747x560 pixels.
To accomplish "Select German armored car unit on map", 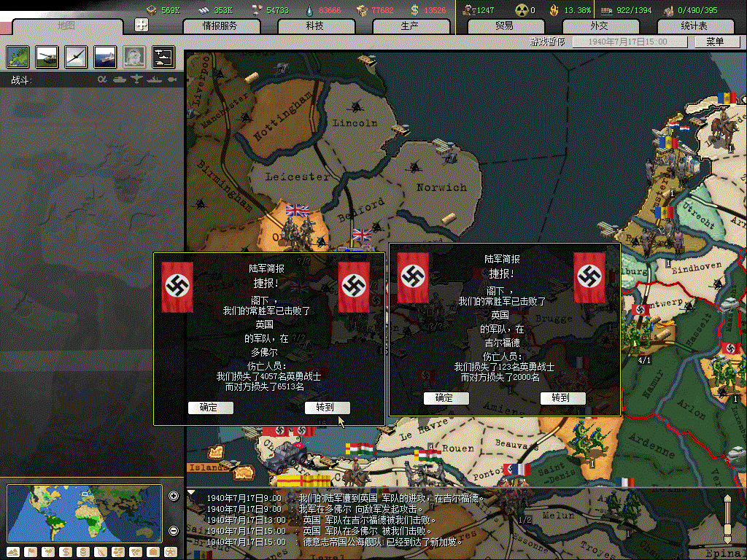I will pos(285,456).
